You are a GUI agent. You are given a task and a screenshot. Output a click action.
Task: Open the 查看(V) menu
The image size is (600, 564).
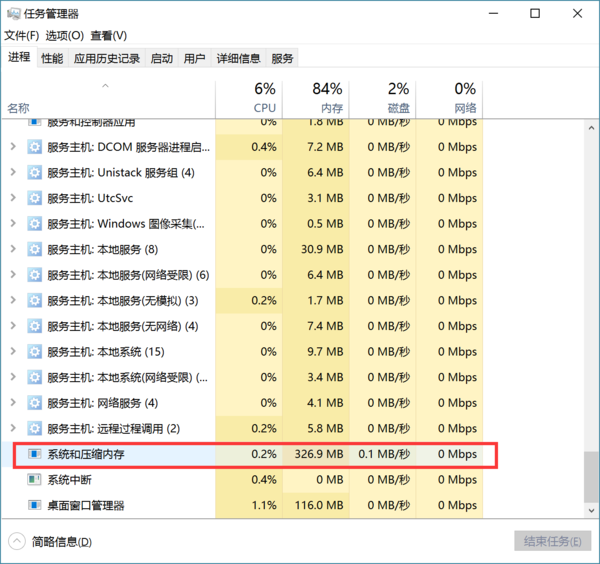(109, 36)
